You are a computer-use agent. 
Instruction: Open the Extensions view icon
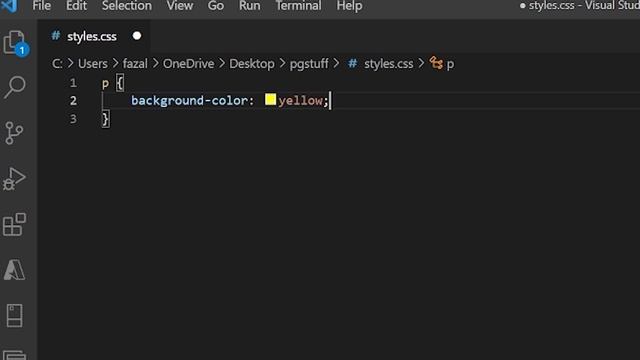click(x=14, y=224)
